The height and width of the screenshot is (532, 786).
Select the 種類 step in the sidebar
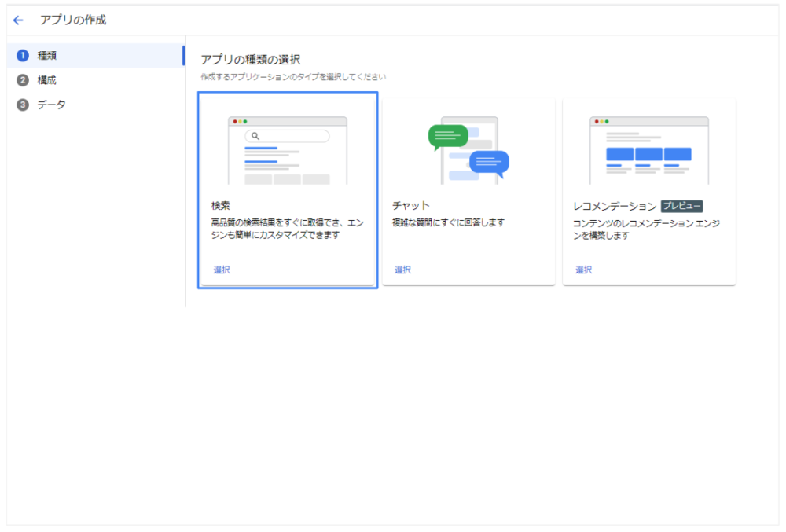point(96,56)
